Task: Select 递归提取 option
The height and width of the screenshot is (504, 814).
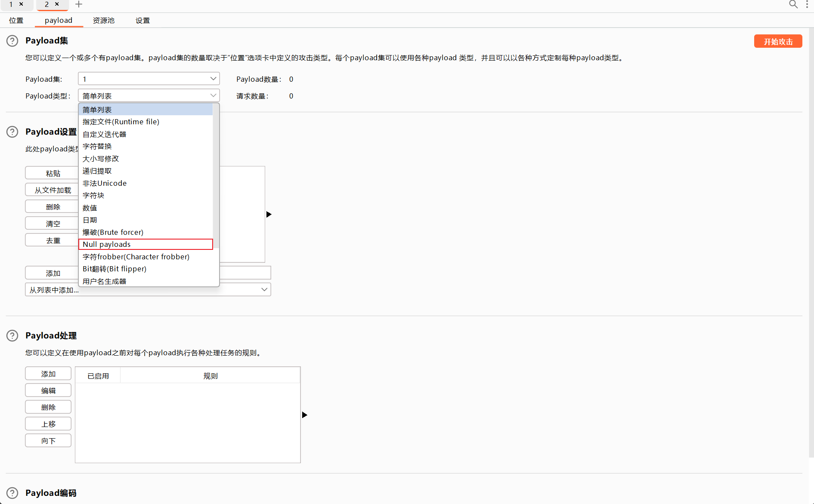Action: pos(146,171)
